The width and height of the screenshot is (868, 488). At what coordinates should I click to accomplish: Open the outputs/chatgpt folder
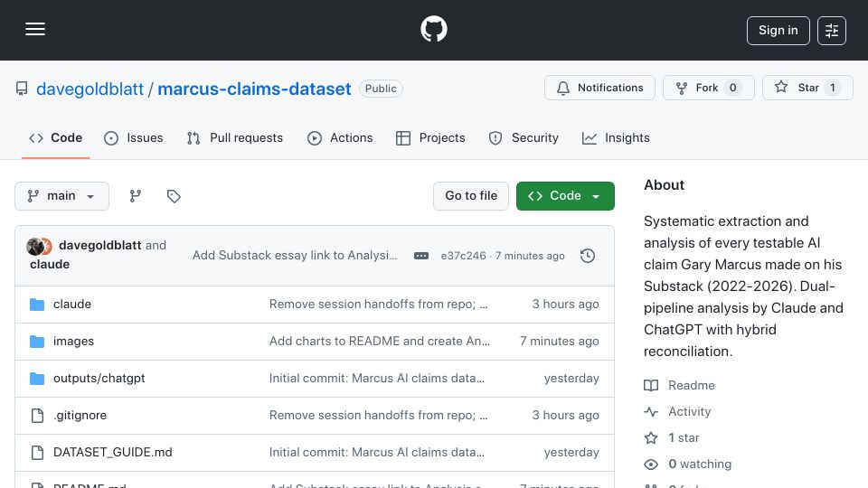(99, 378)
